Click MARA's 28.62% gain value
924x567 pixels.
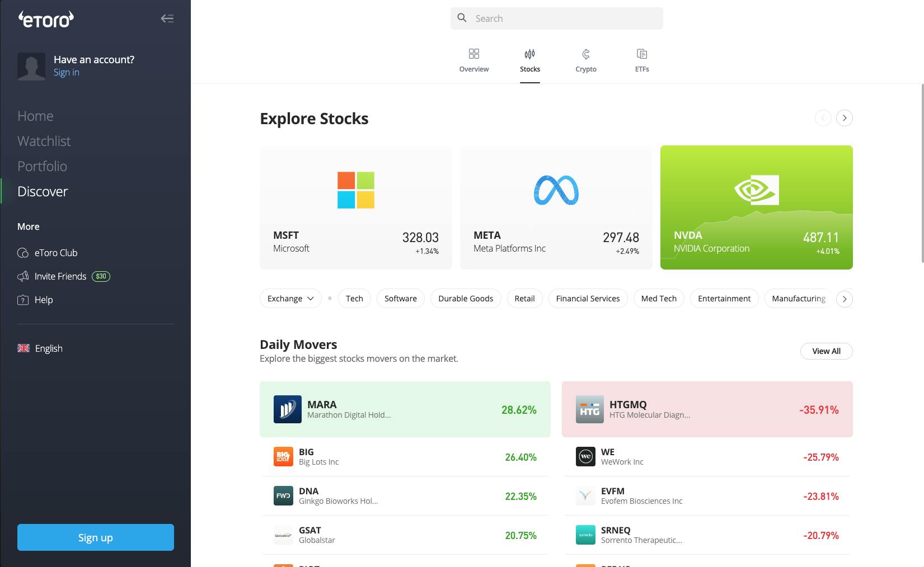[x=519, y=410]
